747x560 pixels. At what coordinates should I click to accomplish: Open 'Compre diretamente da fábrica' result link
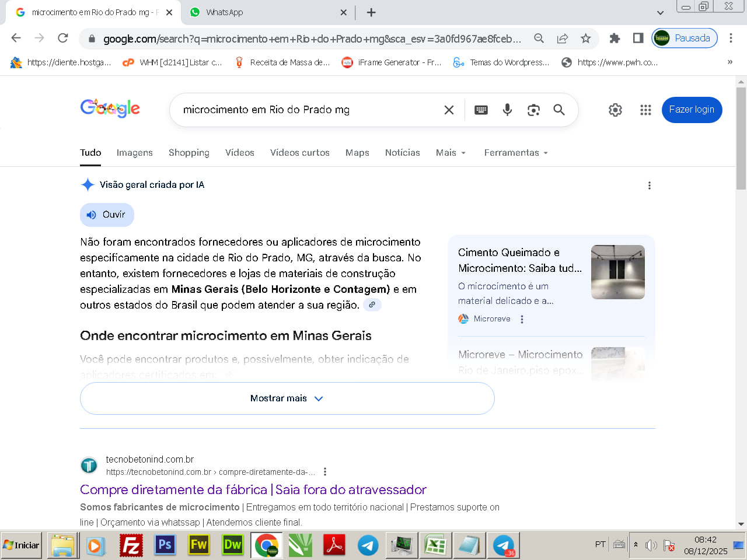coord(253,489)
